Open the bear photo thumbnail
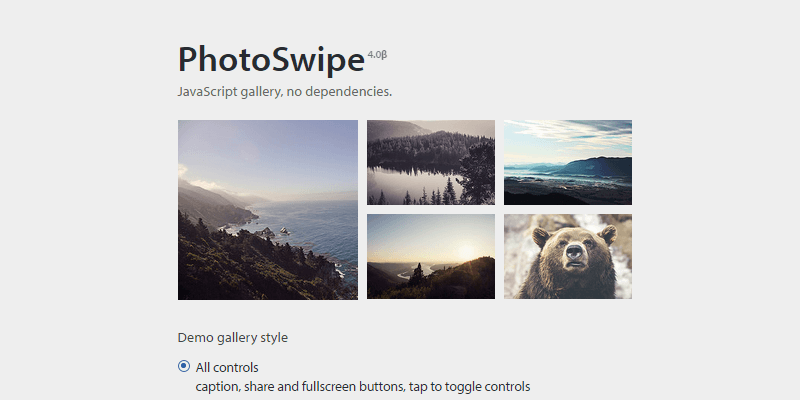The width and height of the screenshot is (800, 400). [x=567, y=256]
